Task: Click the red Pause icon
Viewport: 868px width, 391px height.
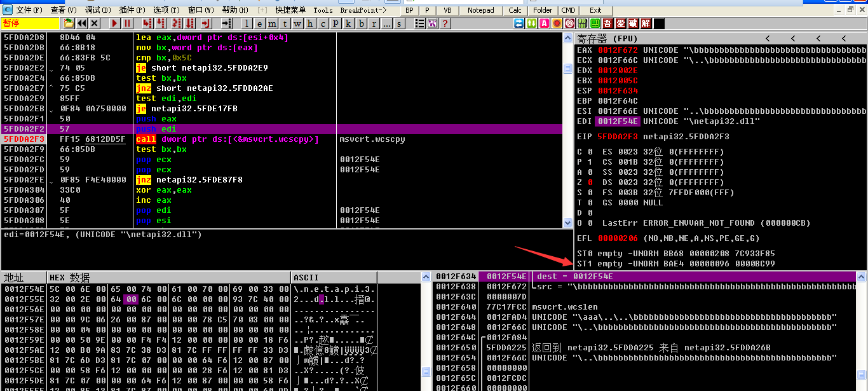Action: click(128, 24)
